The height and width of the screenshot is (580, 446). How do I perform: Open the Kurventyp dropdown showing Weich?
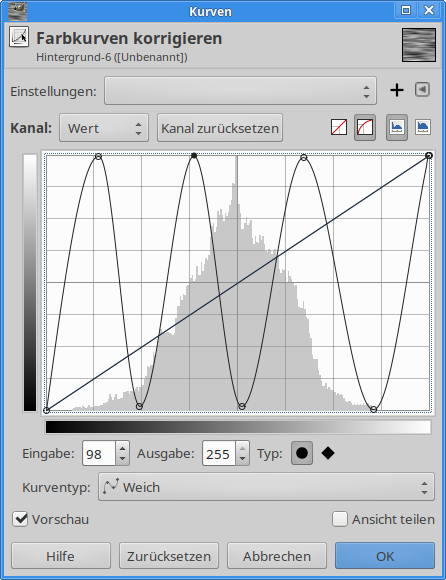pyautogui.click(x=266, y=487)
